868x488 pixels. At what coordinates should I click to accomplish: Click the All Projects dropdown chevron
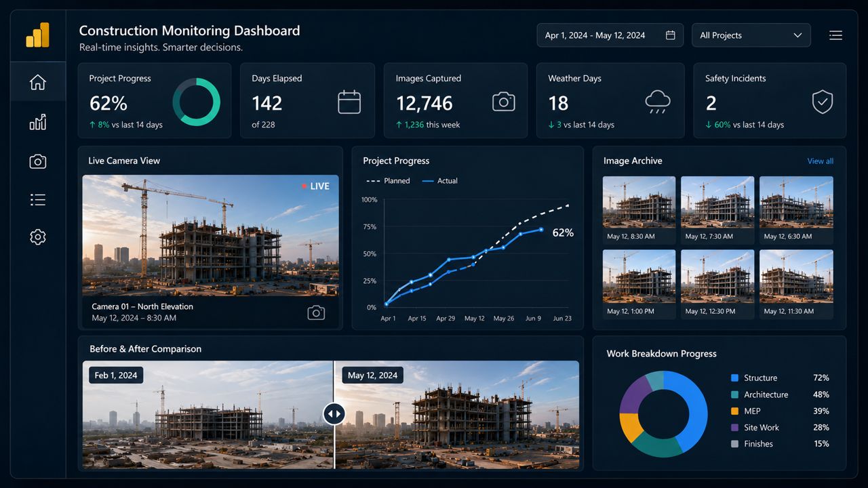click(797, 35)
